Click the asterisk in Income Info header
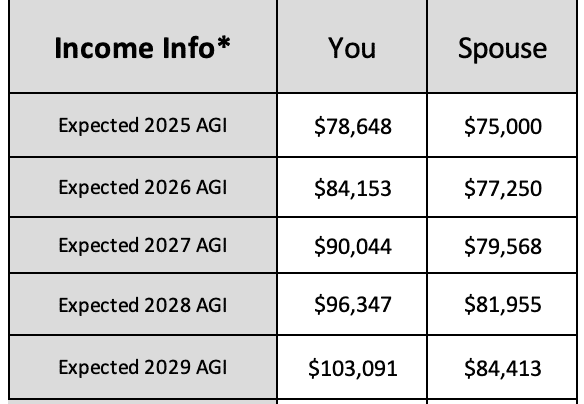This screenshot has width=584, height=404. tap(224, 43)
